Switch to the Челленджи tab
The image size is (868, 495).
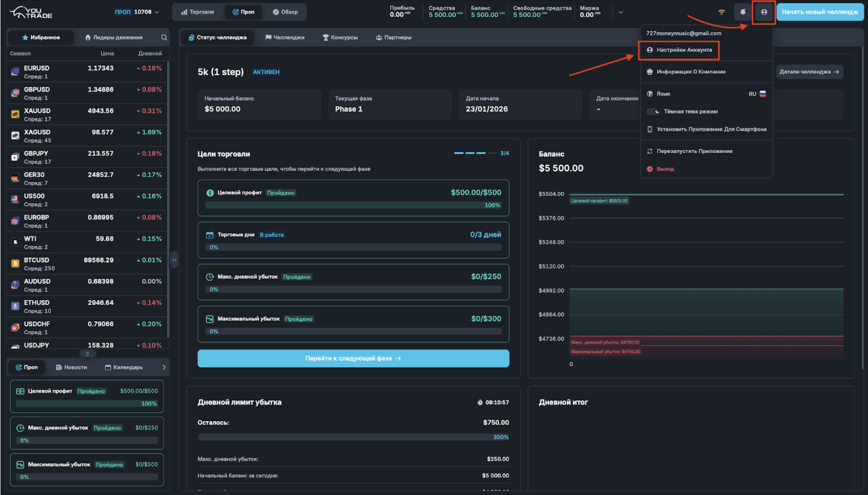tap(285, 38)
